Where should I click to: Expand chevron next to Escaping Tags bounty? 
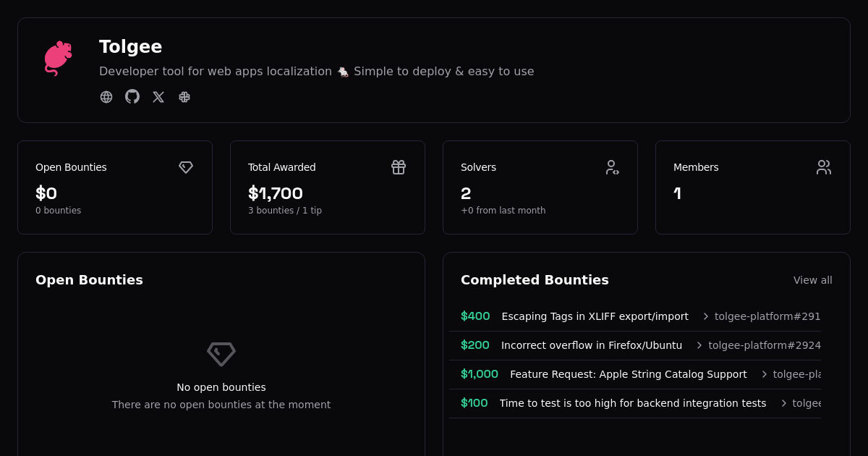pyautogui.click(x=706, y=316)
